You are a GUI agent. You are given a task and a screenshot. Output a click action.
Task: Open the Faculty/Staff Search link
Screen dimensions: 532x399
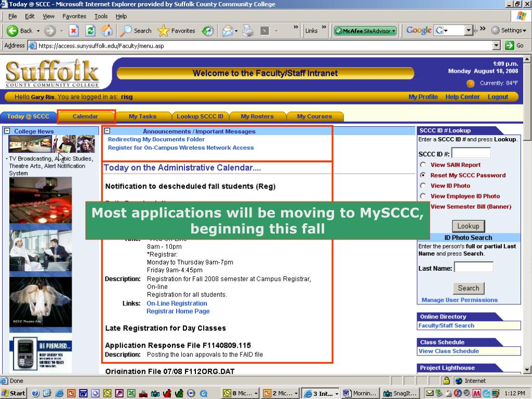pyautogui.click(x=446, y=325)
